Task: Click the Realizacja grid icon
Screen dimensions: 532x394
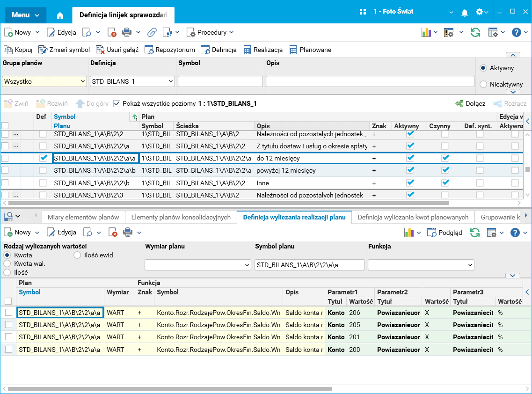Action: (x=248, y=50)
